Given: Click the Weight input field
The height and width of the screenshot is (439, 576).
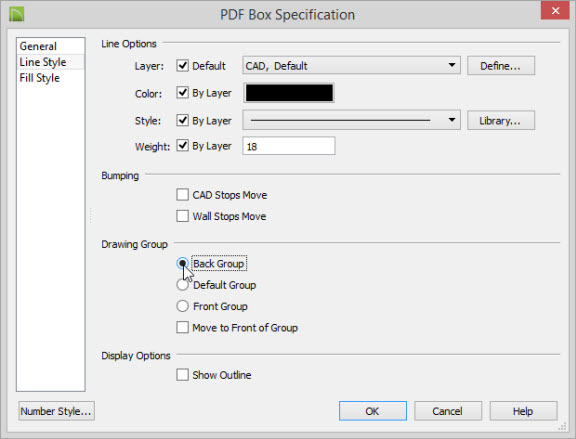Looking at the screenshot, I should tap(289, 146).
